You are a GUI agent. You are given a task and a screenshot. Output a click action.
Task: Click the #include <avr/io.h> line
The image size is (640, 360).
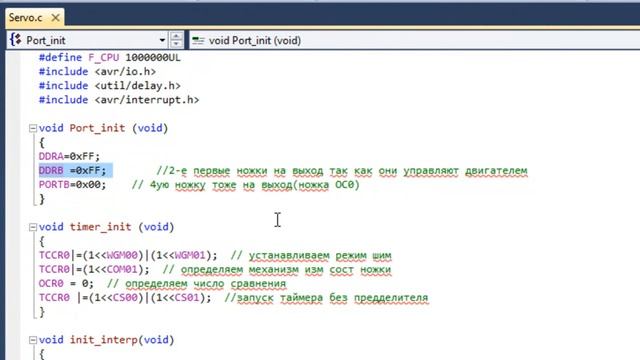(97, 72)
